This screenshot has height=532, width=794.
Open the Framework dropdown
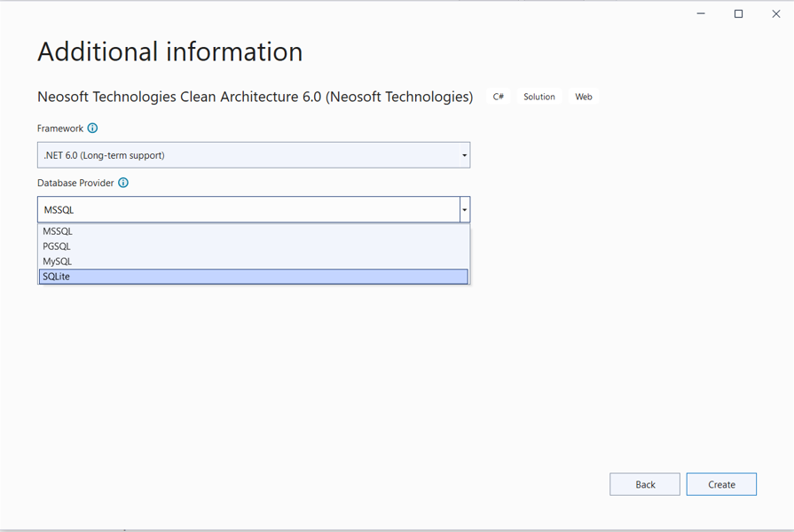click(x=254, y=155)
